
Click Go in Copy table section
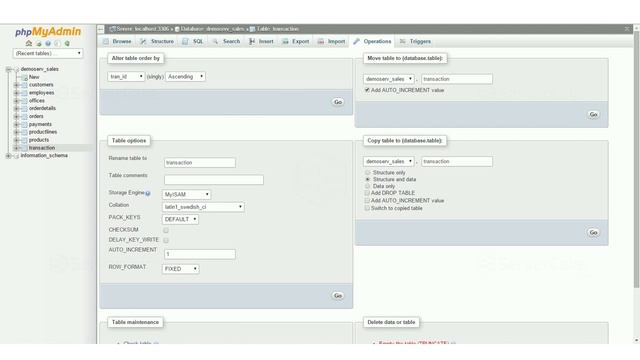coord(593,232)
